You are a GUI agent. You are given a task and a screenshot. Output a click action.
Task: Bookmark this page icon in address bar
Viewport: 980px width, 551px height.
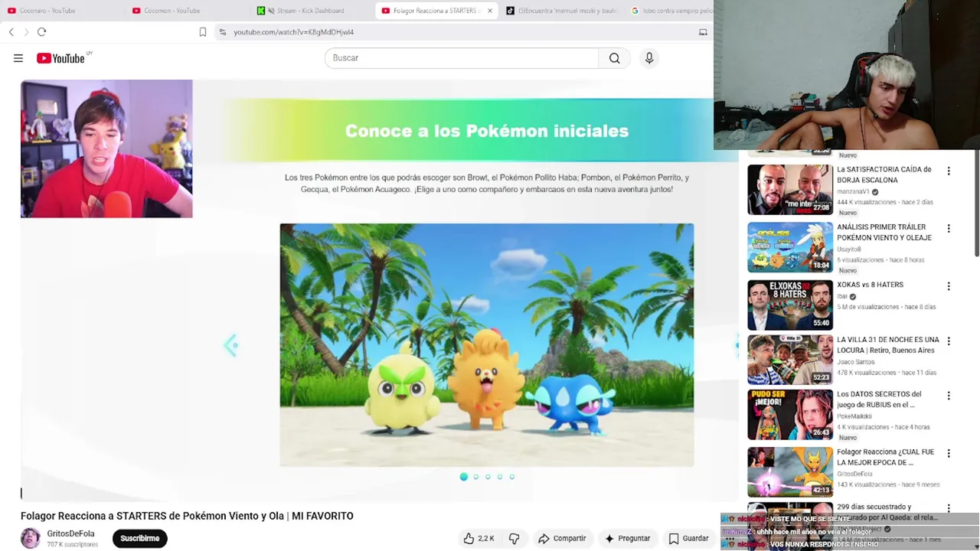pos(203,32)
